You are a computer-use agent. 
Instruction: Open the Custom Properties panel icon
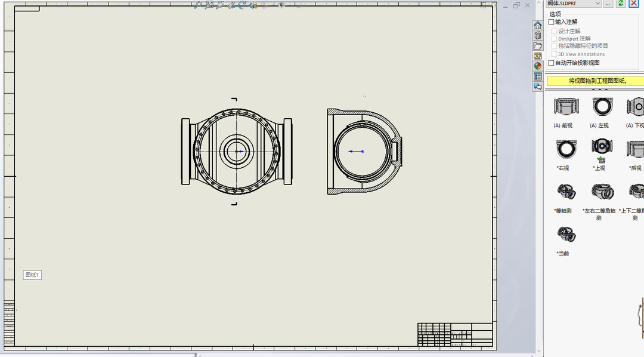(537, 76)
